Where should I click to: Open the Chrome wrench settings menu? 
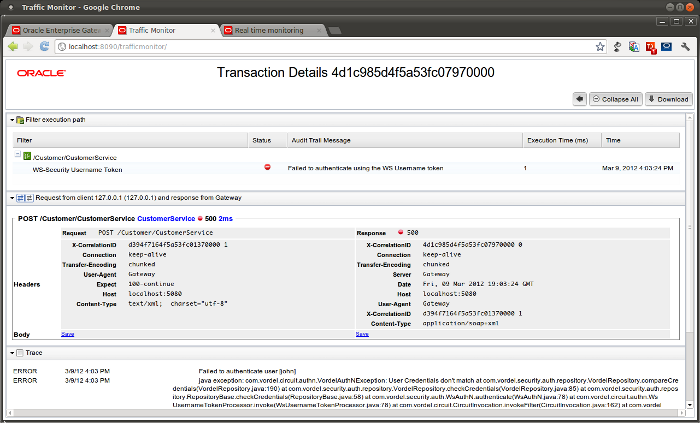pos(686,46)
